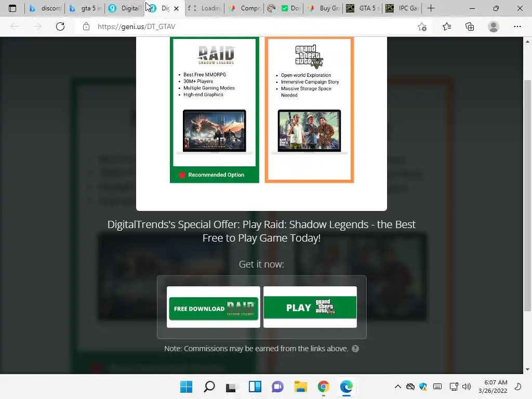The image size is (532, 399).
Task: Open Settings and more menu
Action: (x=517, y=26)
